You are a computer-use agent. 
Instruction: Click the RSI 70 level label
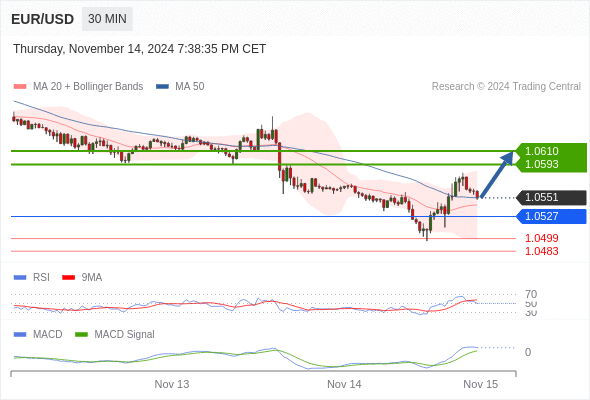point(531,294)
